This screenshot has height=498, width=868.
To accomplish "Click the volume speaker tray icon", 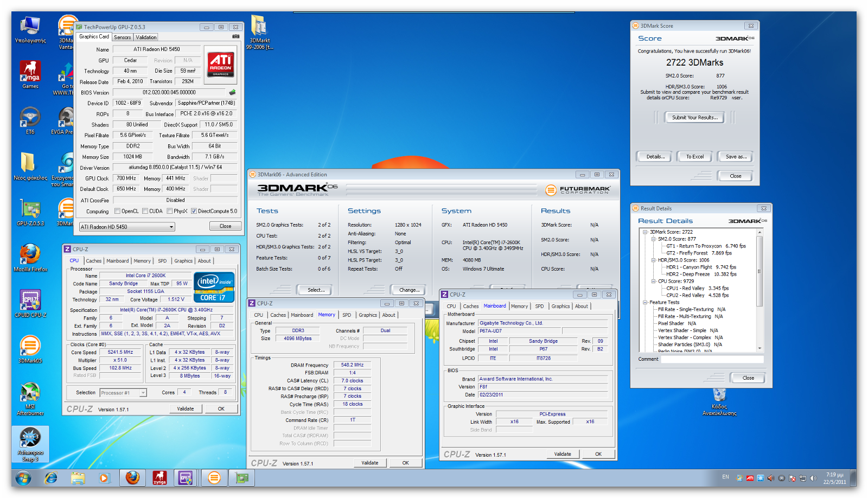I will [x=813, y=478].
